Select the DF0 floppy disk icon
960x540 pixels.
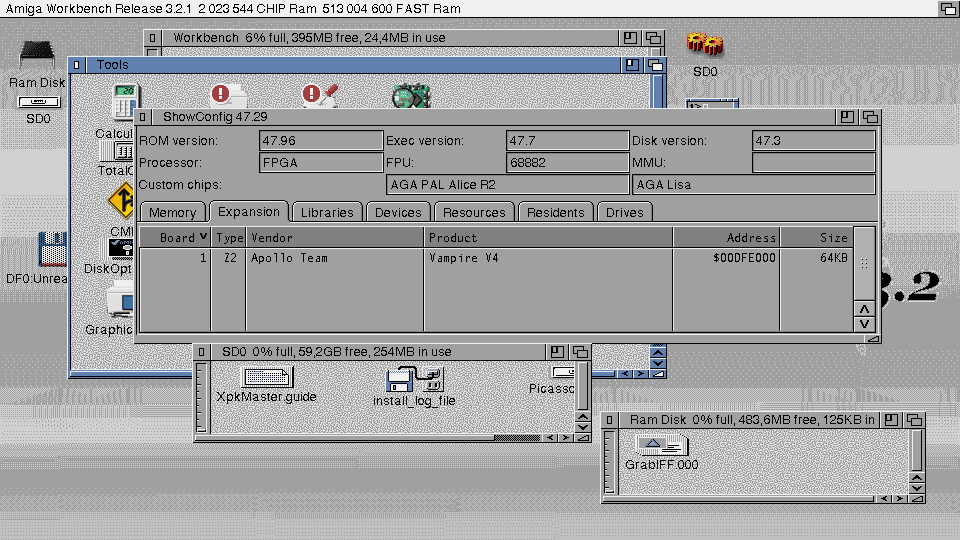coord(50,252)
